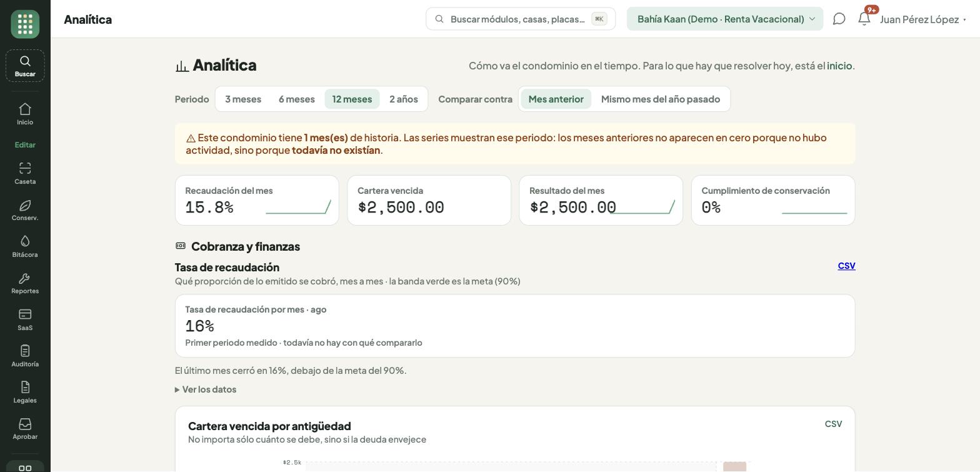Open the Cumplimiento de conservación card
980x472 pixels.
[773, 201]
